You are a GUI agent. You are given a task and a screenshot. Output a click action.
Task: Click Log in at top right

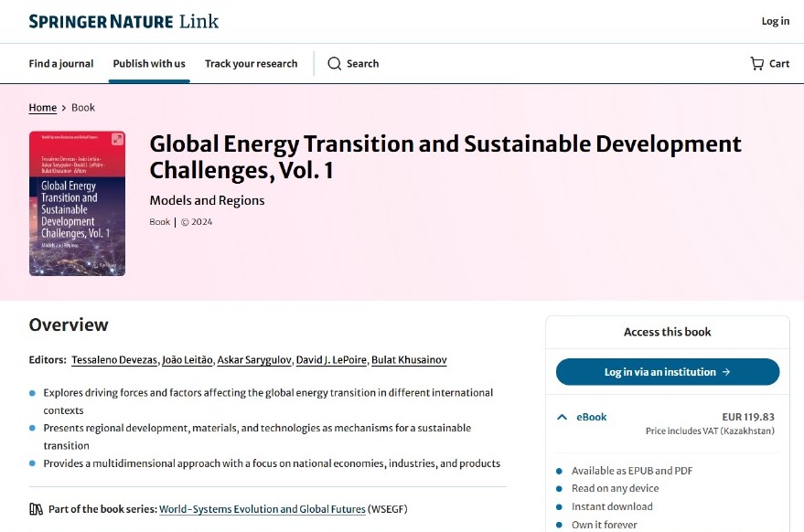click(x=775, y=21)
